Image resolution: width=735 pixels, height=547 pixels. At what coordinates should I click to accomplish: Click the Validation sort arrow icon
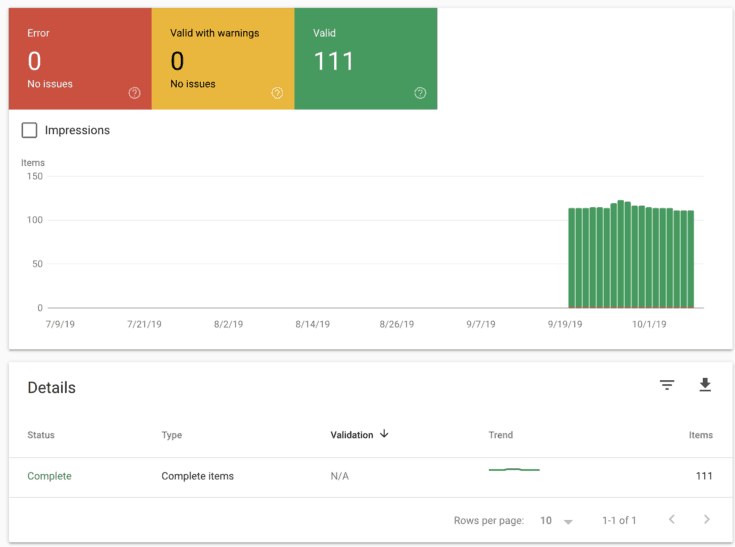[385, 435]
